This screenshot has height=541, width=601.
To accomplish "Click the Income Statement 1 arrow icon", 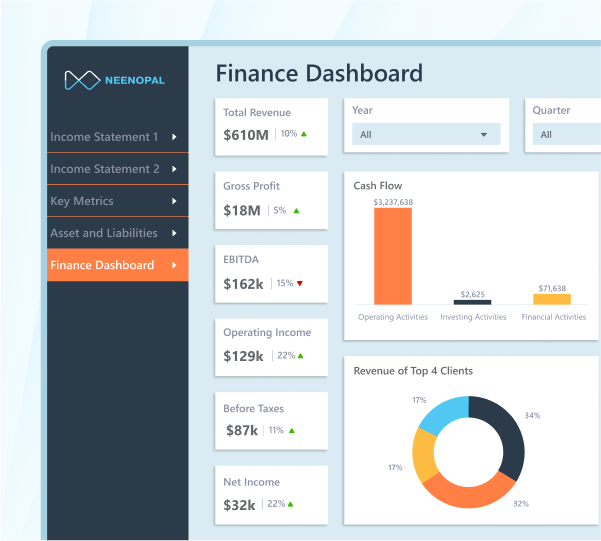I will pos(174,137).
